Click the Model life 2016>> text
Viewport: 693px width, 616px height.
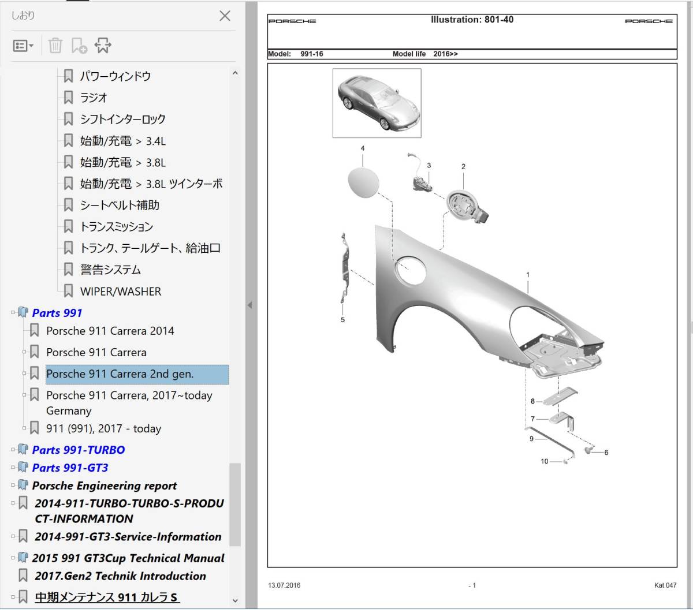coord(425,54)
